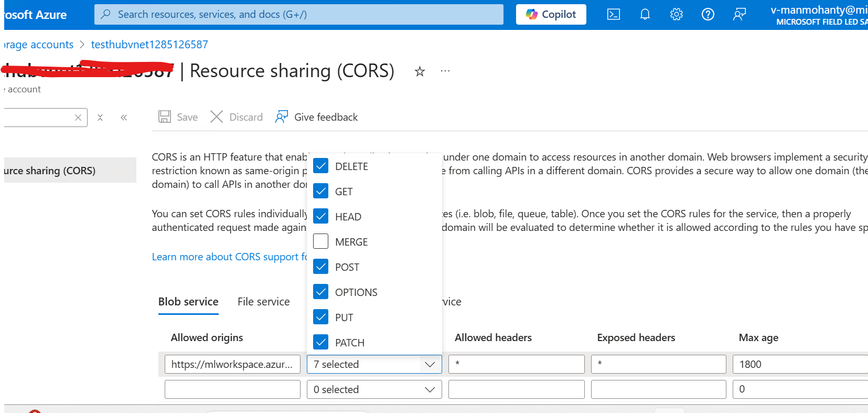
Task: Launch the Copilot button
Action: (x=551, y=15)
